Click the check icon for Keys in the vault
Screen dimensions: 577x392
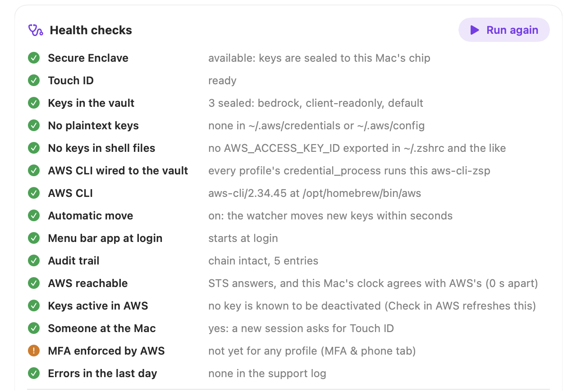coord(34,103)
